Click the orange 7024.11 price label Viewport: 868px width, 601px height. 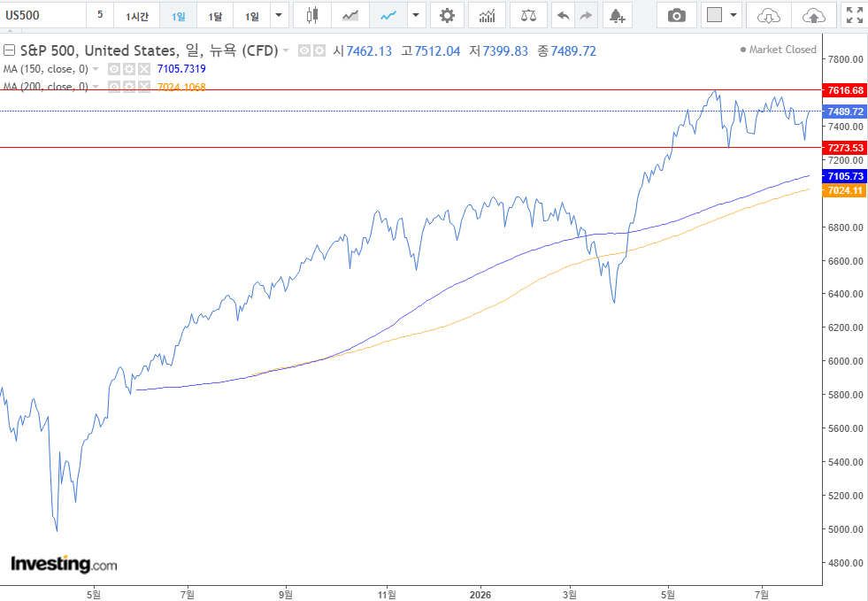click(x=845, y=190)
